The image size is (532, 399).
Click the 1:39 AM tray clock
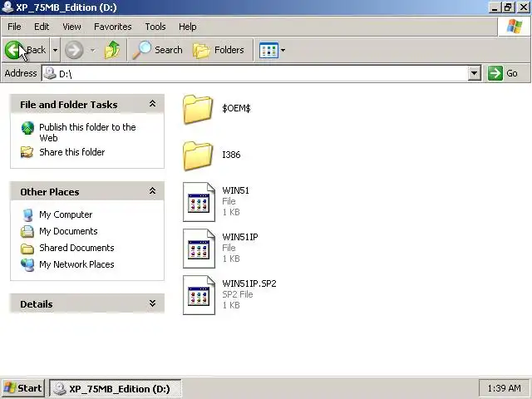(x=504, y=388)
